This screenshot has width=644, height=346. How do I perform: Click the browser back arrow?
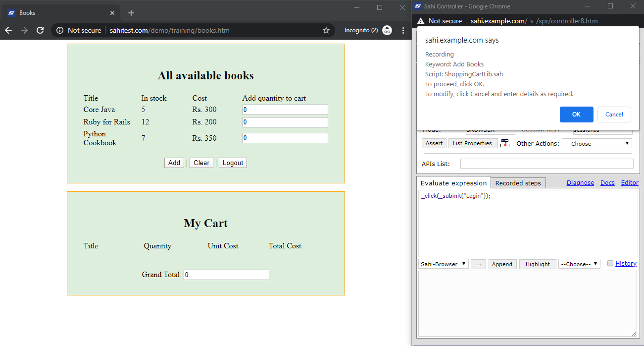pos(8,30)
